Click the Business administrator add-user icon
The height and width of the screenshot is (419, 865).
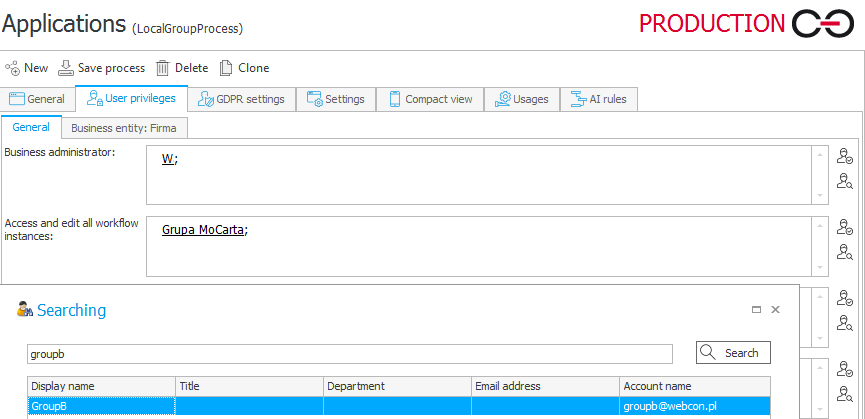pyautogui.click(x=844, y=156)
